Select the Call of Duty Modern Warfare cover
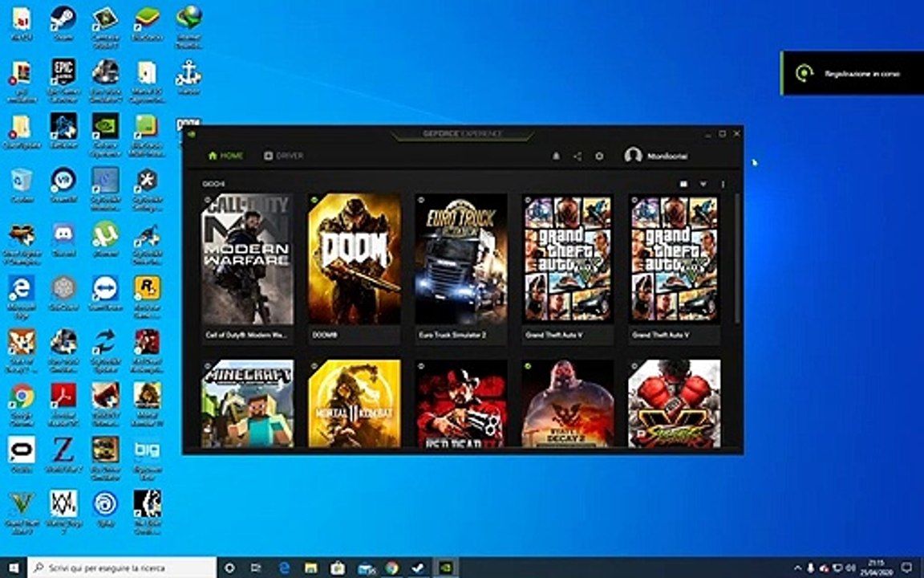 tap(248, 259)
